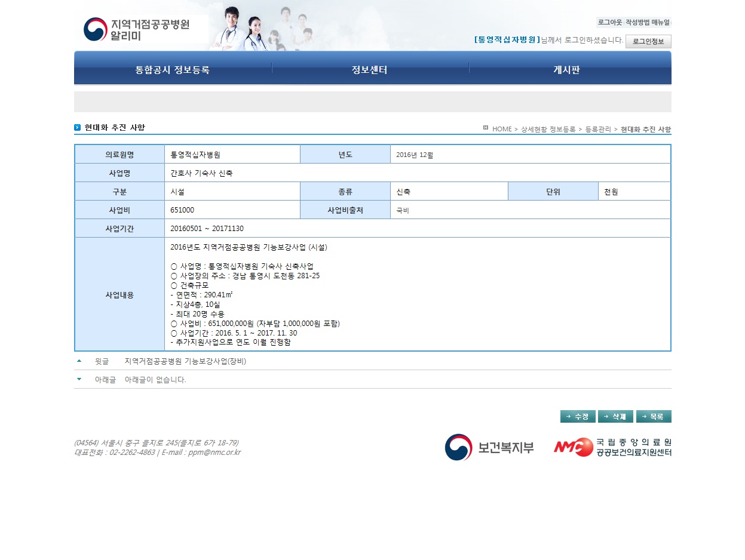Go to 등록관리 in the breadcrumb
The height and width of the screenshot is (560, 745).
598,129
